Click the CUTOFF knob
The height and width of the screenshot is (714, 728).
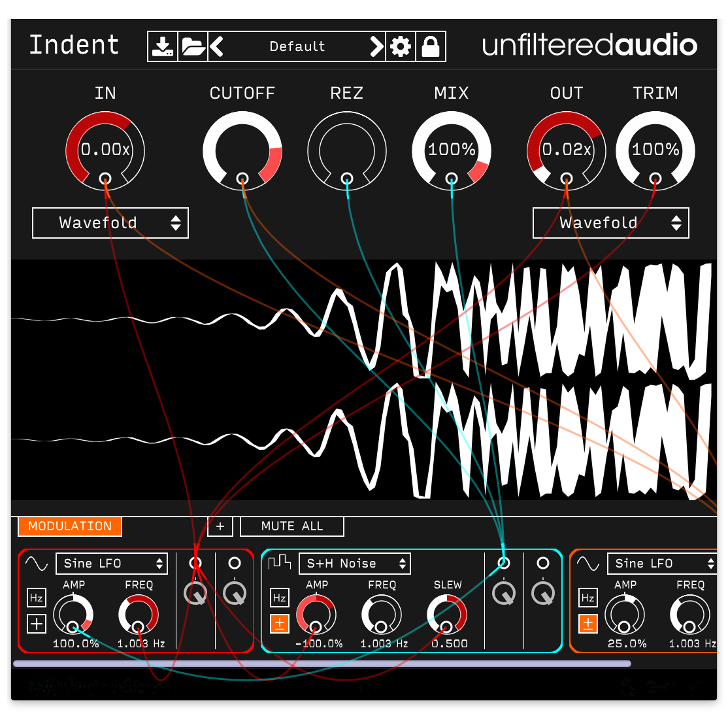click(x=242, y=150)
